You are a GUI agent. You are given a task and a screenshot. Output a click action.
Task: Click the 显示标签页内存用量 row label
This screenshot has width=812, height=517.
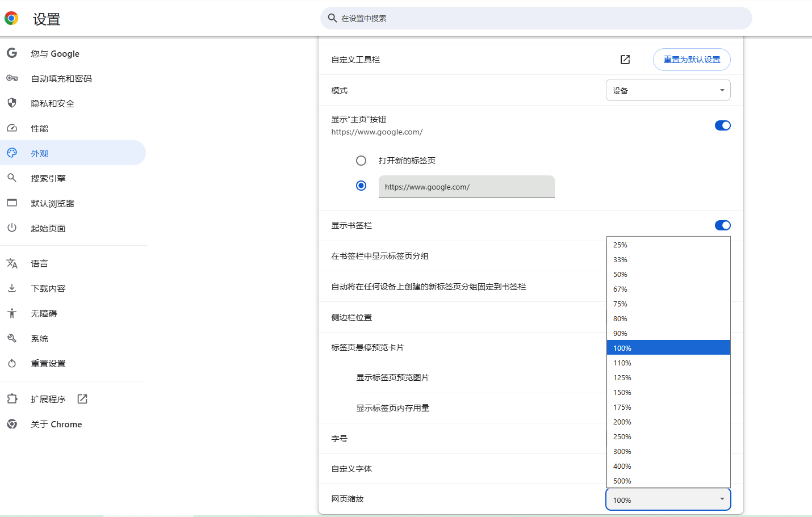click(x=392, y=408)
